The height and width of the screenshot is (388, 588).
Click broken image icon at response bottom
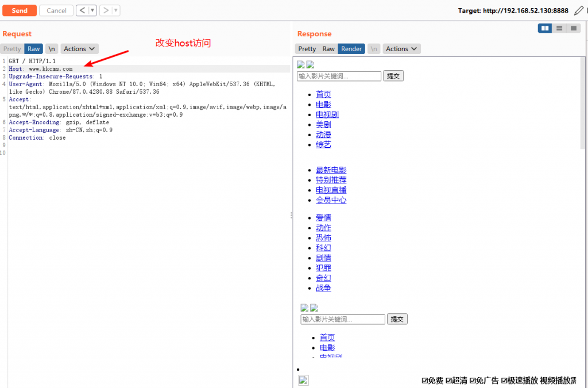coord(303,380)
